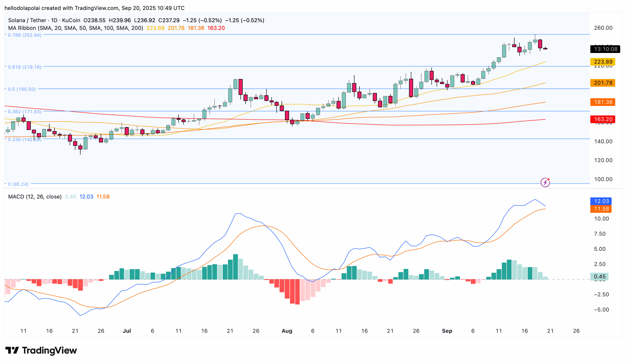Click the 0 (95.24) Fibonacci base label
This screenshot has width=627, height=364.
point(18,184)
